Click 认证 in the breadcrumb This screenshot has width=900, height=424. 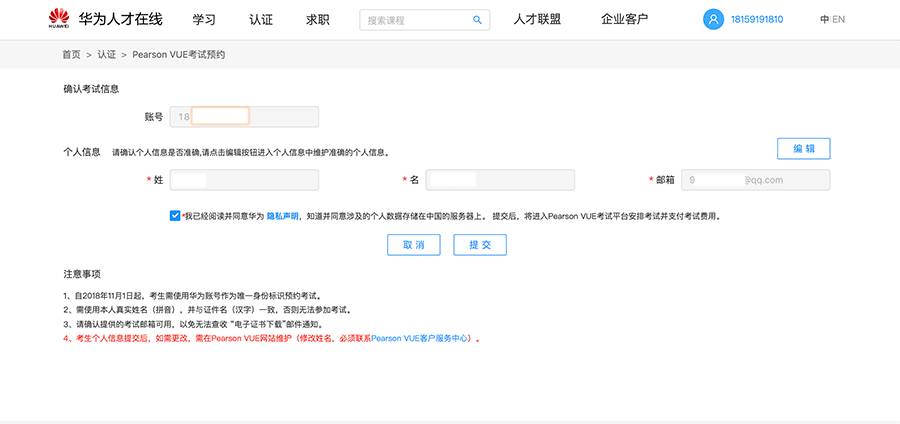[x=107, y=54]
